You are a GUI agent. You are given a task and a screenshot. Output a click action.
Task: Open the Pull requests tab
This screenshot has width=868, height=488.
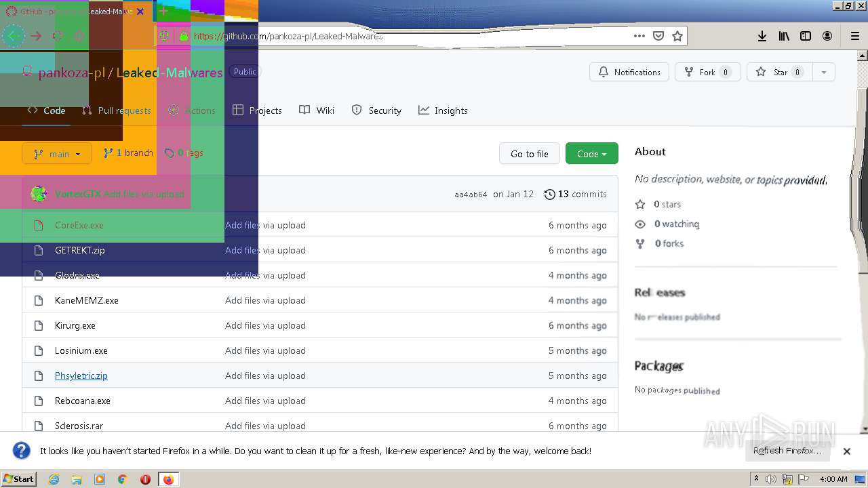116,110
